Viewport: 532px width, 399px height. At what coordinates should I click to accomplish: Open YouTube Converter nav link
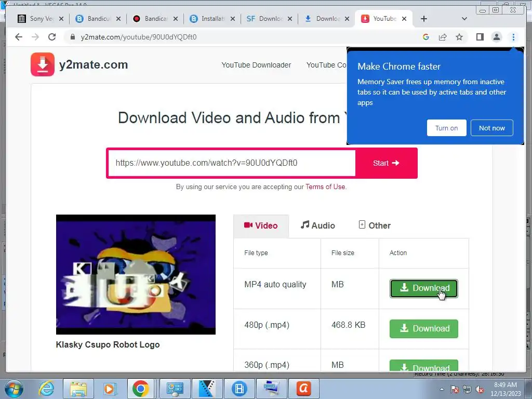click(326, 65)
